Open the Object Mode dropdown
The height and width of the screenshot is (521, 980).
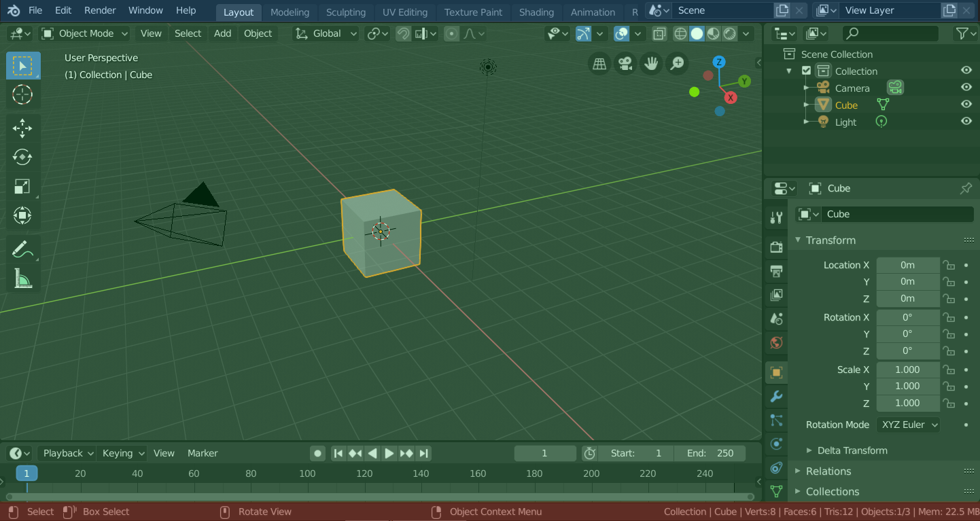coord(84,33)
